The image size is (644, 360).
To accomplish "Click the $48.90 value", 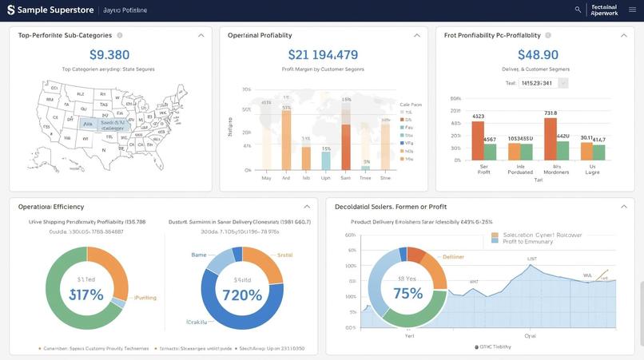I will point(538,54).
